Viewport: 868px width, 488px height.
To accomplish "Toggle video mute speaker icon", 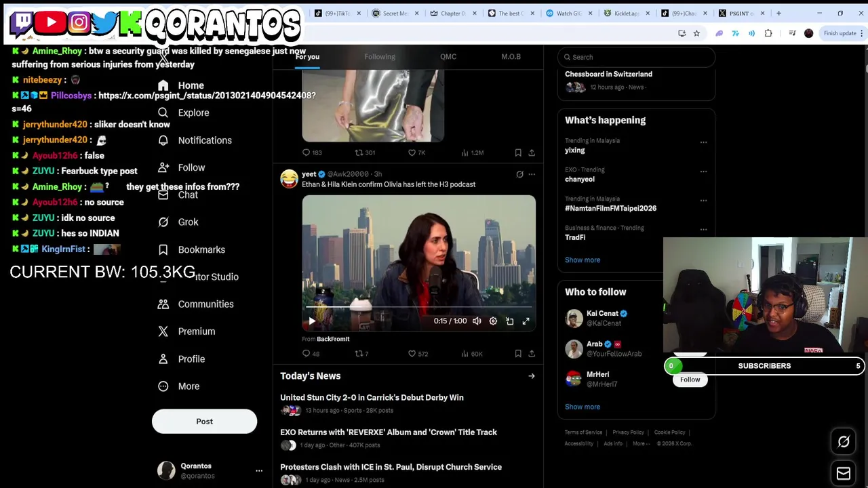I will click(x=477, y=321).
